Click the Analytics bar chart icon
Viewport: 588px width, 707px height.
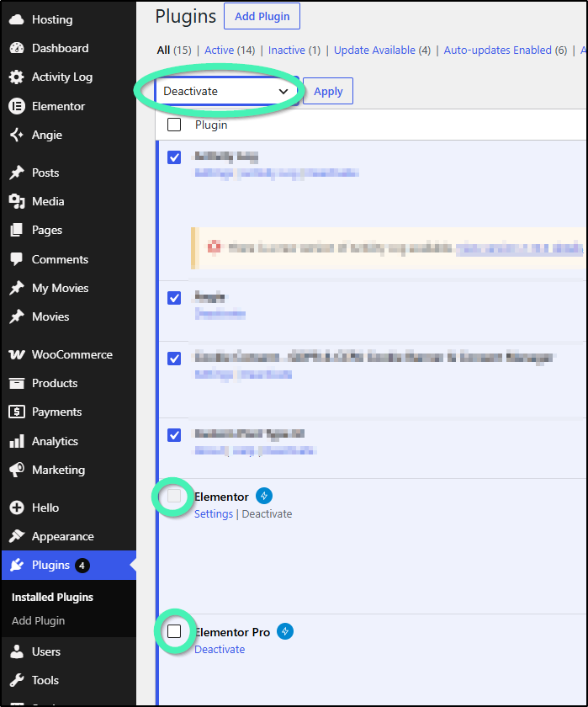click(x=17, y=441)
